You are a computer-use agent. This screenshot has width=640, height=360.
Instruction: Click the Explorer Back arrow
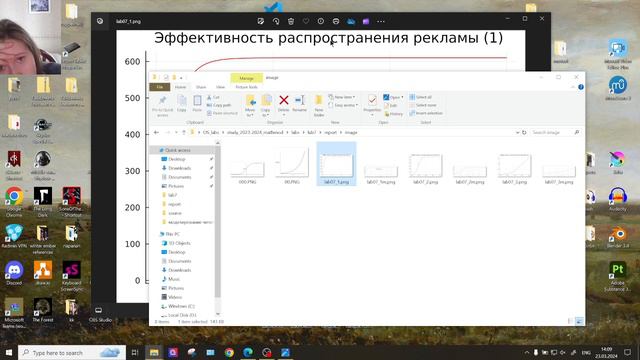point(156,133)
